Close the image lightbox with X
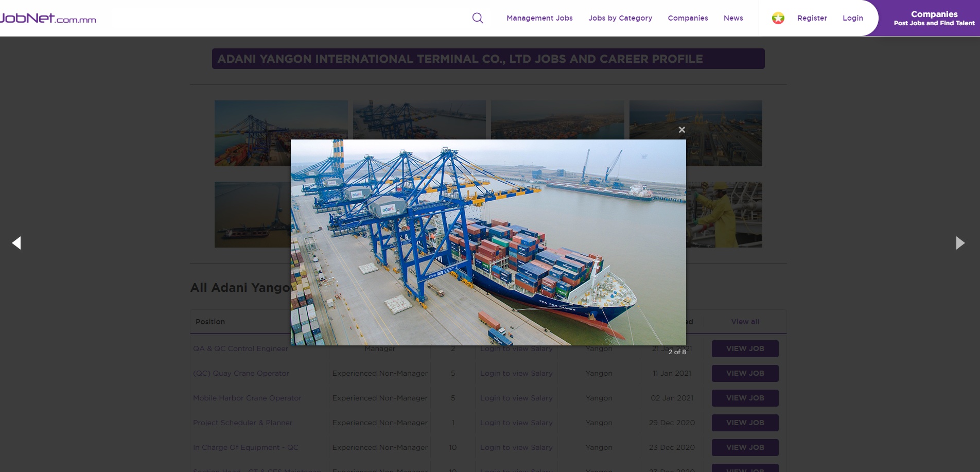Screen dimensions: 980x472 (681, 130)
